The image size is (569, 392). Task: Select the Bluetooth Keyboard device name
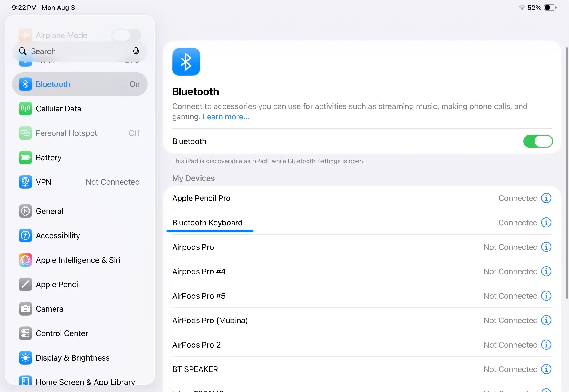coord(207,223)
